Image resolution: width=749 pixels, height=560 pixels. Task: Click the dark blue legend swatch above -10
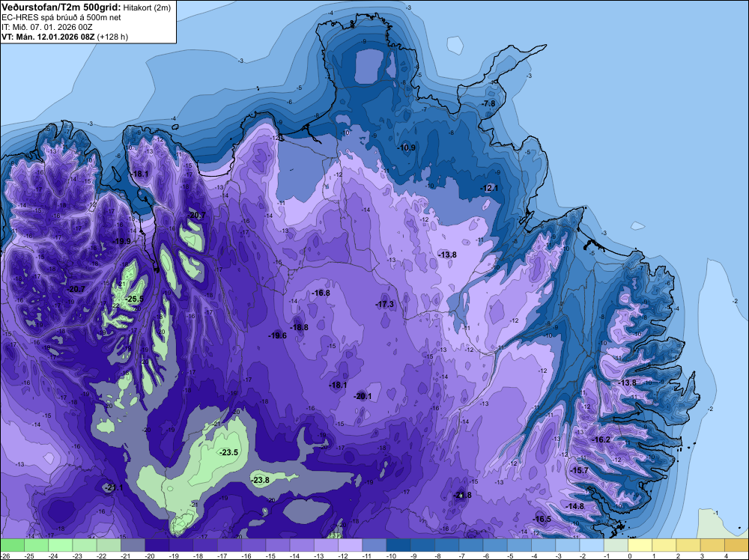[x=398, y=545]
